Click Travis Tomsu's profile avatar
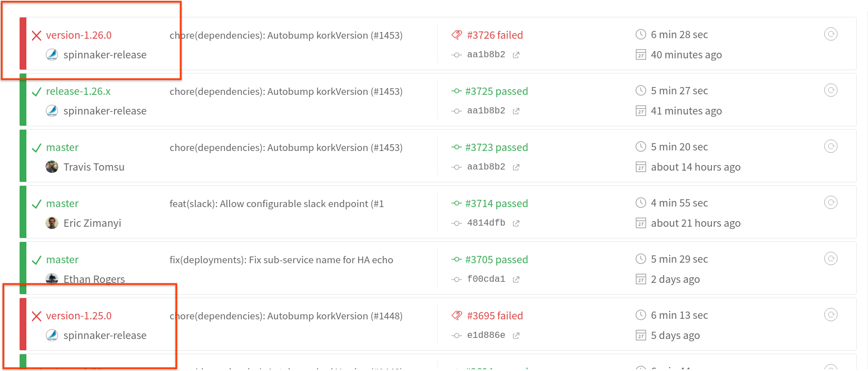The image size is (868, 371). [x=52, y=167]
